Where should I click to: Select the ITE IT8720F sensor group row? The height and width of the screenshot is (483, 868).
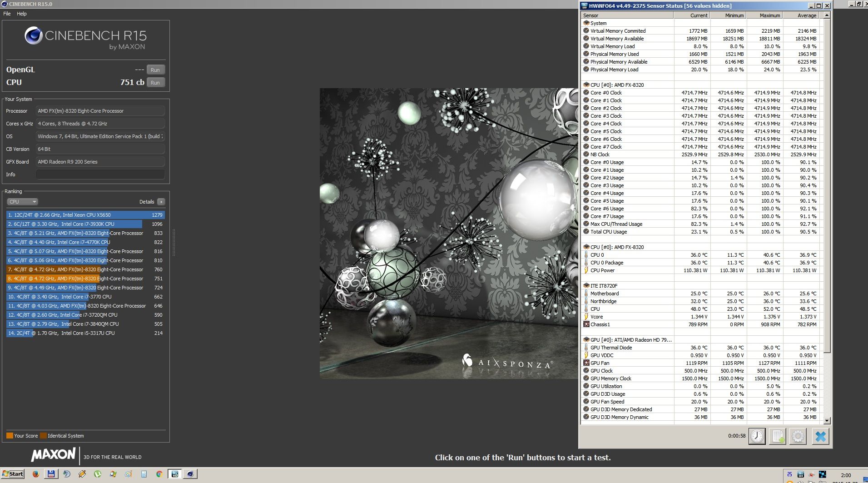click(702, 286)
